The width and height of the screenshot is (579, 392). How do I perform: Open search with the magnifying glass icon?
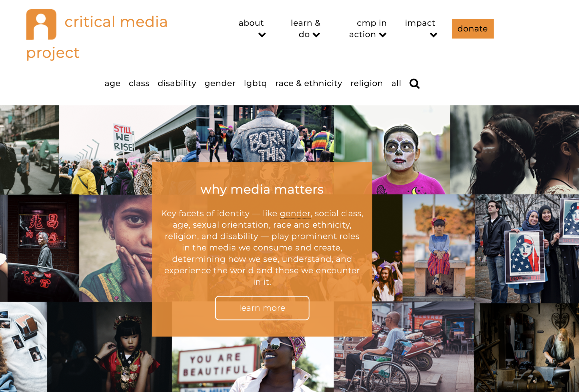click(x=414, y=84)
